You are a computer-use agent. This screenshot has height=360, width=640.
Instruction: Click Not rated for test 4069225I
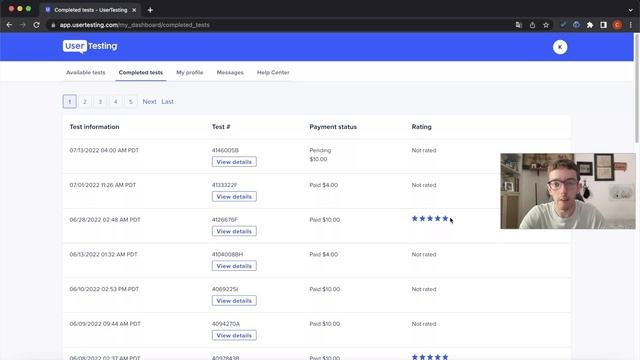click(424, 289)
